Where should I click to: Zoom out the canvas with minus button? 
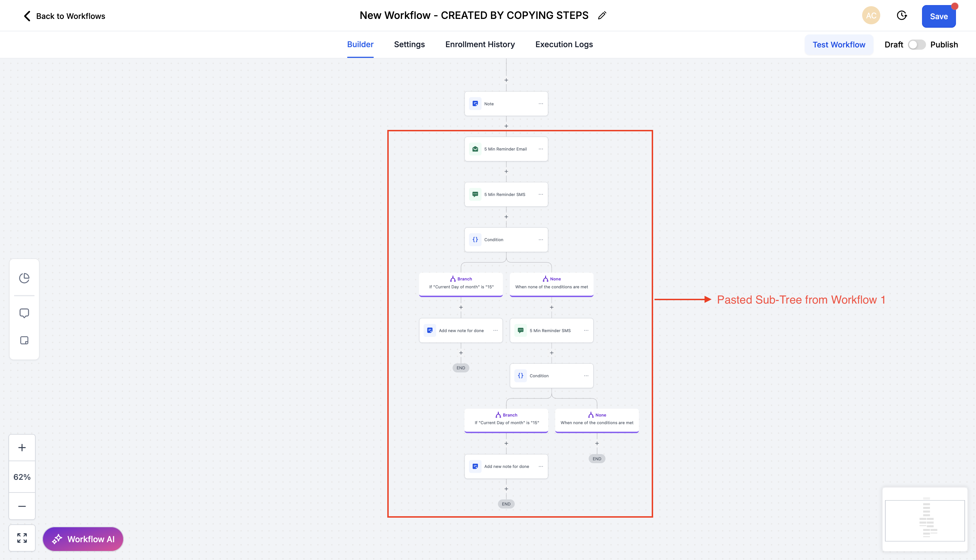(x=22, y=506)
